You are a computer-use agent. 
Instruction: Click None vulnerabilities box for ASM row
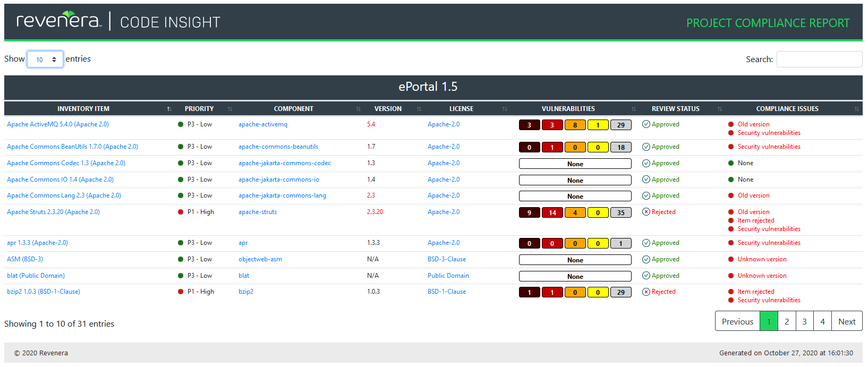(575, 260)
